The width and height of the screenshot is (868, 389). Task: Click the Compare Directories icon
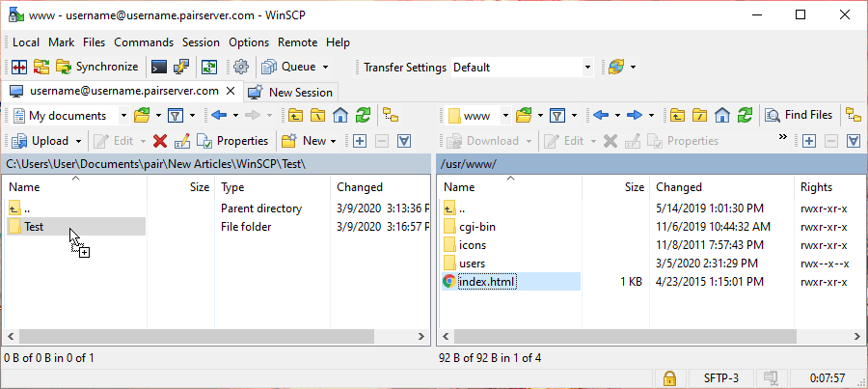(x=17, y=68)
